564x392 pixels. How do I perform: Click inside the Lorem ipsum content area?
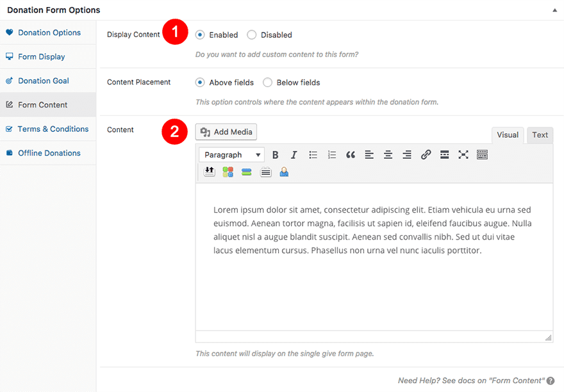(x=373, y=230)
